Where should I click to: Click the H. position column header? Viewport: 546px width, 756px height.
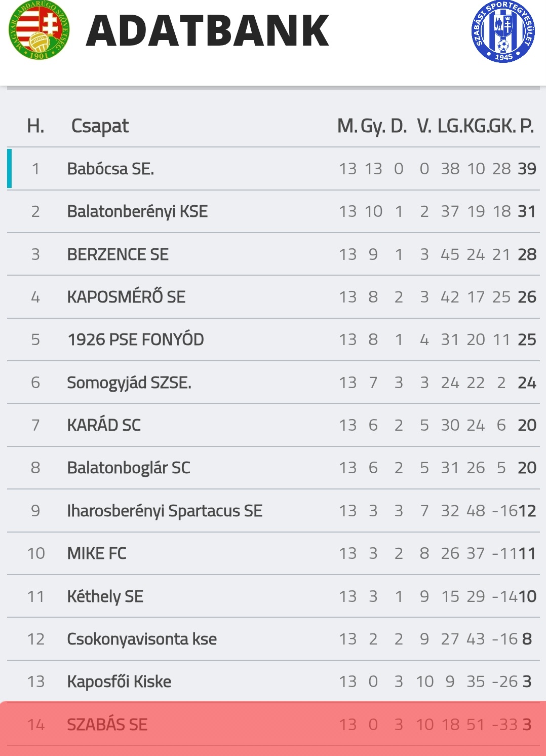coord(35,126)
